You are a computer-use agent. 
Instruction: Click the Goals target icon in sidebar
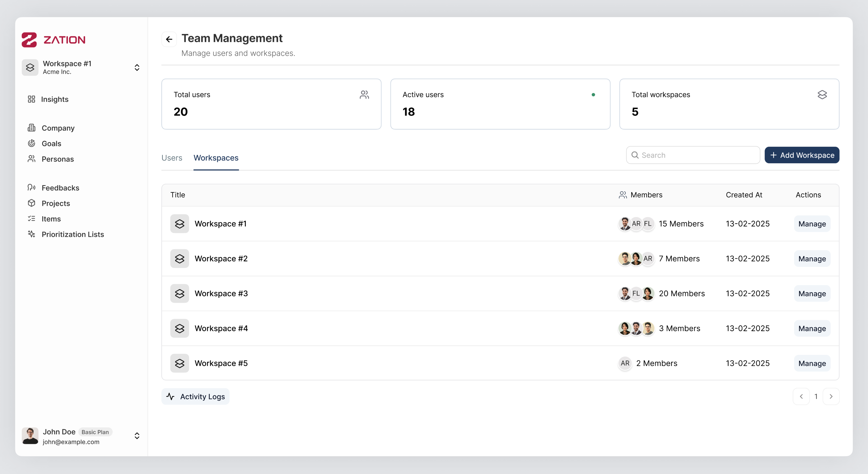tap(31, 144)
